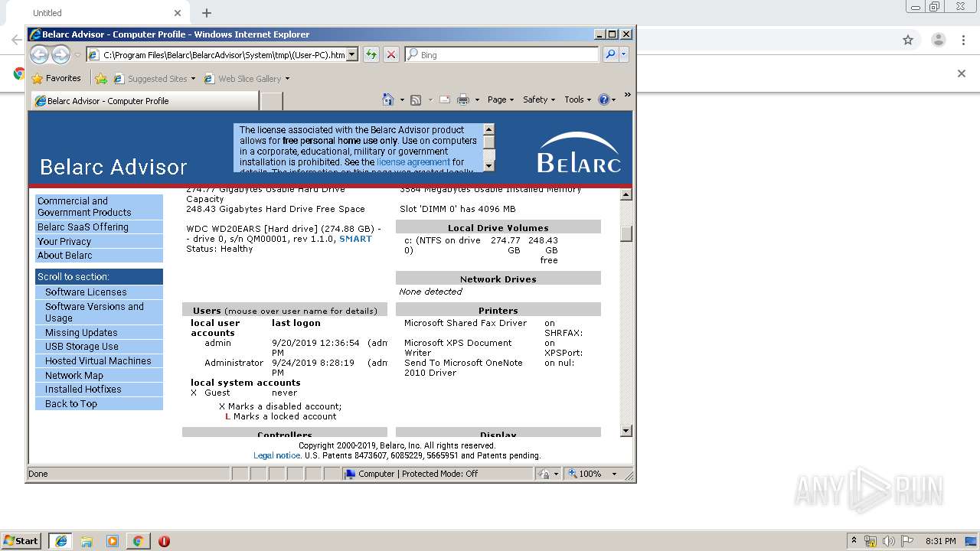Screen dimensions: 980x551
Task: Expand the address bar history dropdown
Action: [x=352, y=54]
